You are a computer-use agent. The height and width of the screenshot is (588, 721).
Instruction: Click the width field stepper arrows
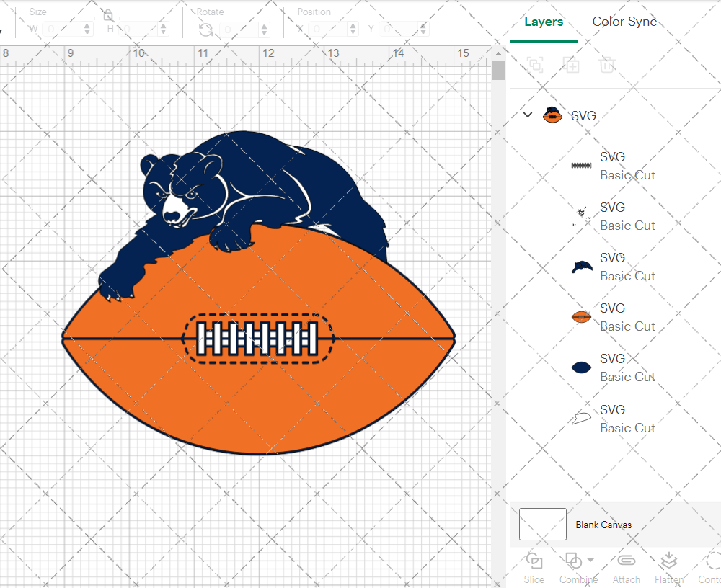click(x=87, y=30)
